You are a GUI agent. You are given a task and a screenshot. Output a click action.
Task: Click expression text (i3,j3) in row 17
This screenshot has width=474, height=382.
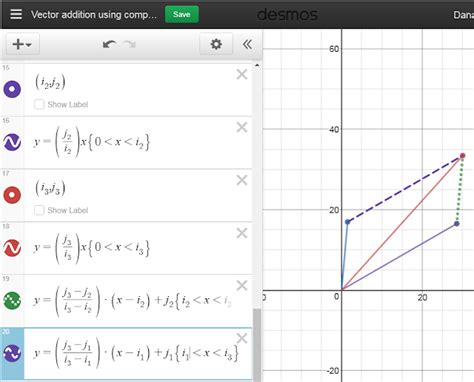pyautogui.click(x=50, y=188)
